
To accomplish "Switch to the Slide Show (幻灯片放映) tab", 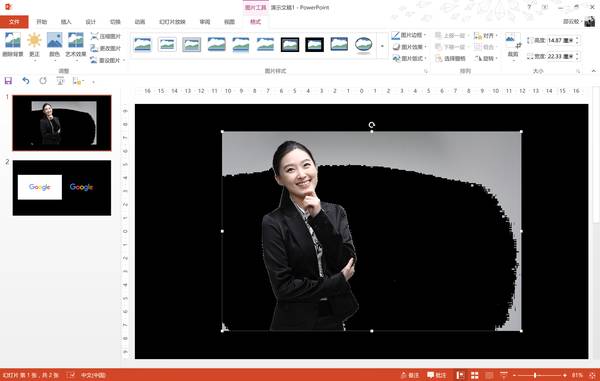I will (x=172, y=22).
